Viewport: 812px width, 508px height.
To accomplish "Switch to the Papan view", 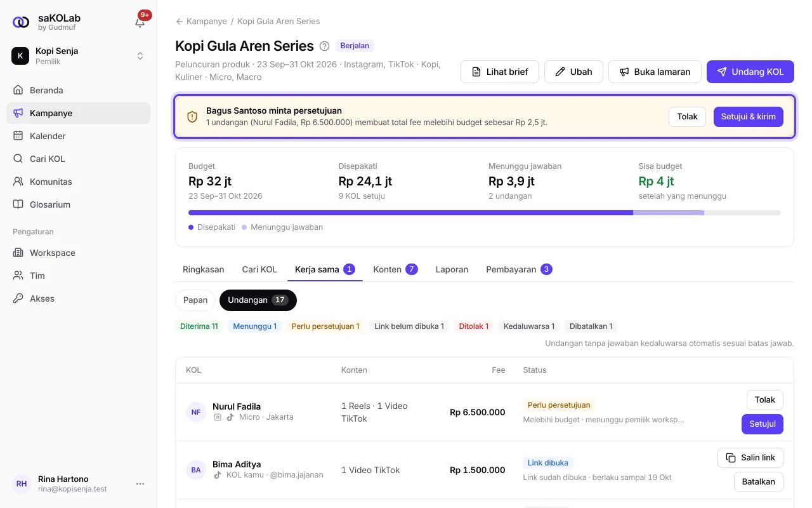I will [x=195, y=300].
